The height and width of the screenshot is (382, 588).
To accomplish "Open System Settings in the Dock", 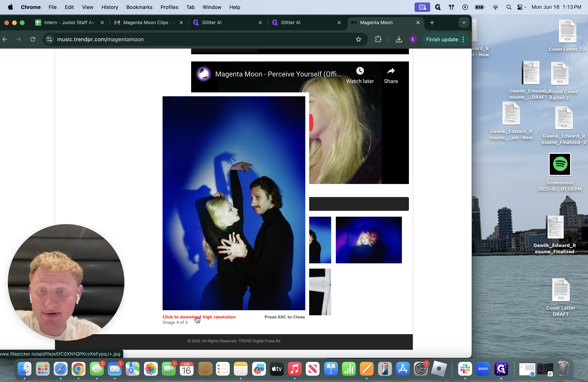I will [421, 369].
